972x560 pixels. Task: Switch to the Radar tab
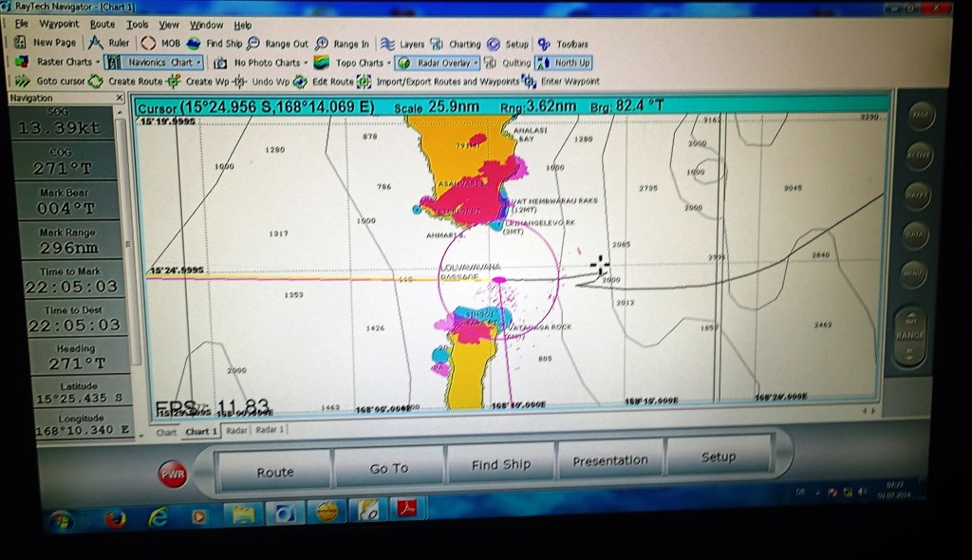click(236, 430)
